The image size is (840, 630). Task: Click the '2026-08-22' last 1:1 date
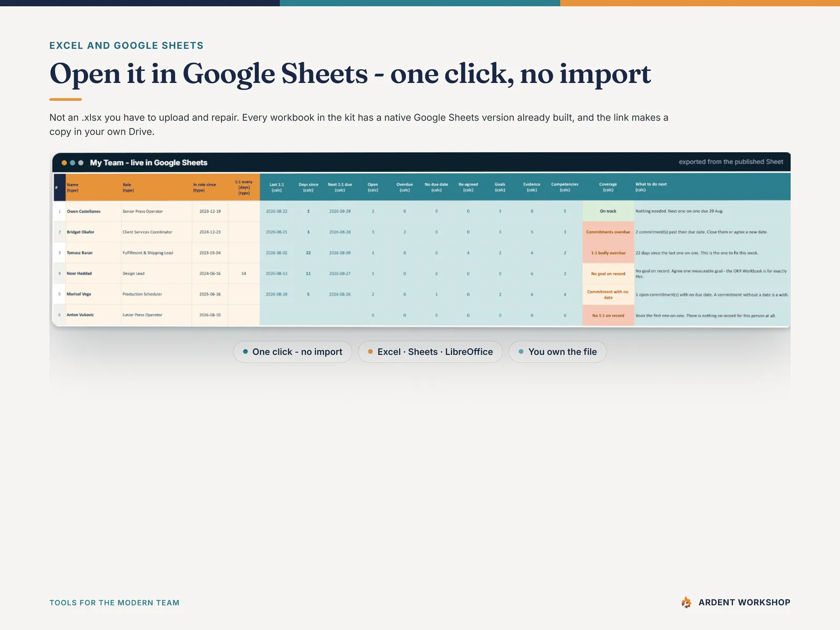click(277, 212)
